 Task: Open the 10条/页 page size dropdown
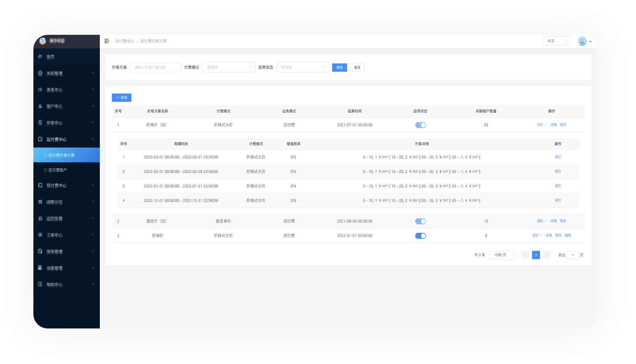(x=502, y=255)
